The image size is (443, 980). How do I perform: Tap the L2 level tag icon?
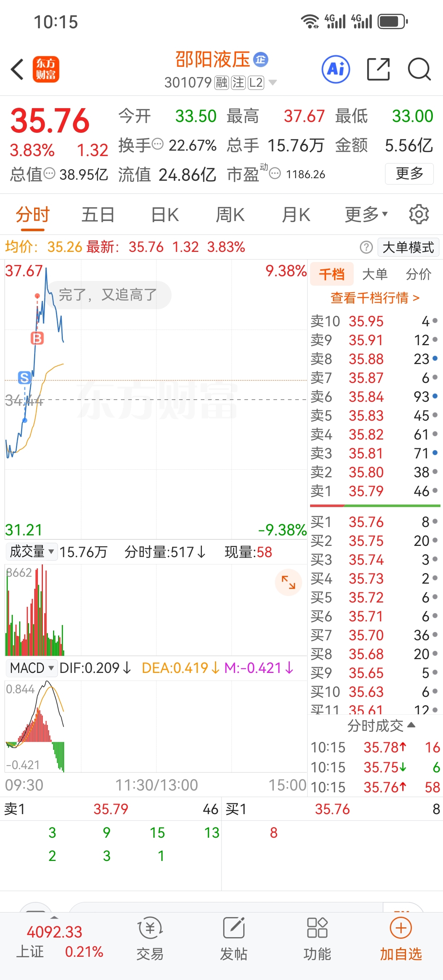click(256, 82)
